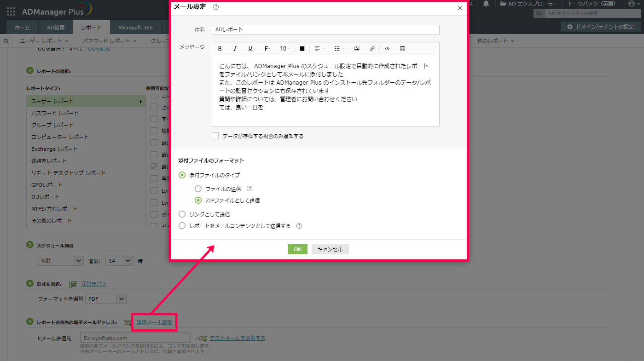Select ユーザー レポート report type
This screenshot has height=361, width=644.
86,101
